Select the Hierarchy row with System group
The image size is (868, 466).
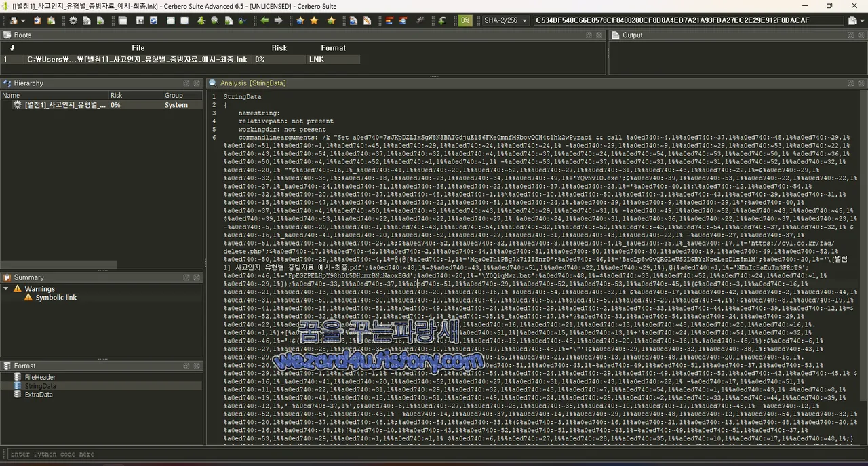[x=102, y=105]
